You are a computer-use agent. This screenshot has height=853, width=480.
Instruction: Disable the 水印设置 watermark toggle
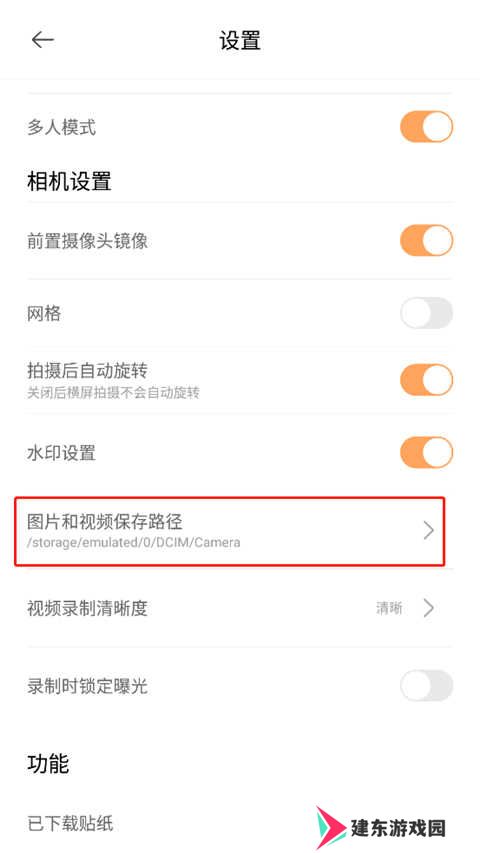[427, 452]
